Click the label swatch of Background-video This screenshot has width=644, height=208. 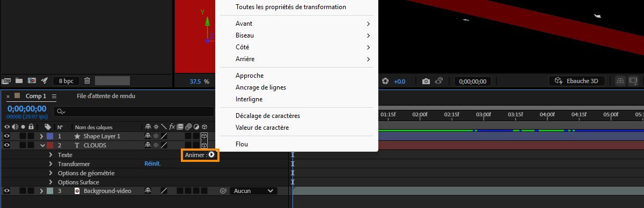click(50, 191)
